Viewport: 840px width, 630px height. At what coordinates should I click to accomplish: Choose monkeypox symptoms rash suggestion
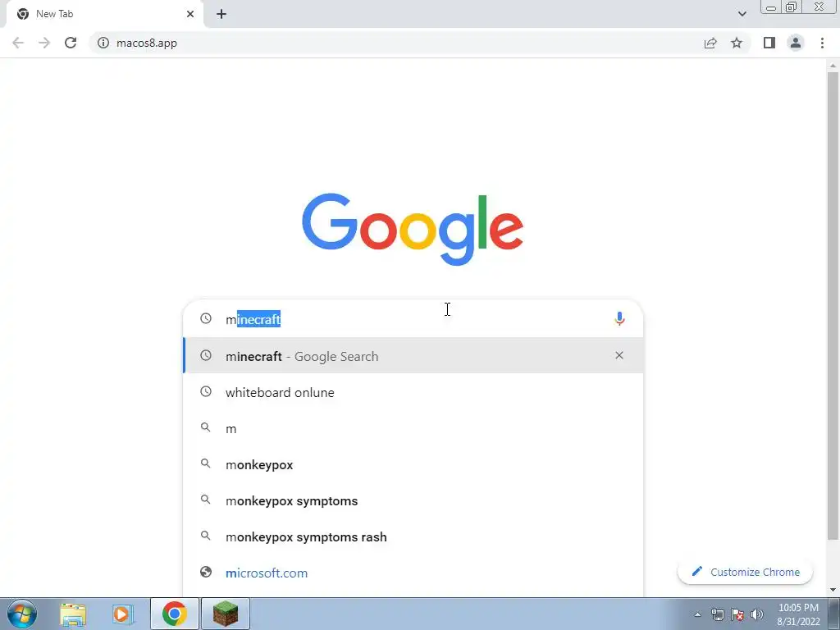point(413,536)
